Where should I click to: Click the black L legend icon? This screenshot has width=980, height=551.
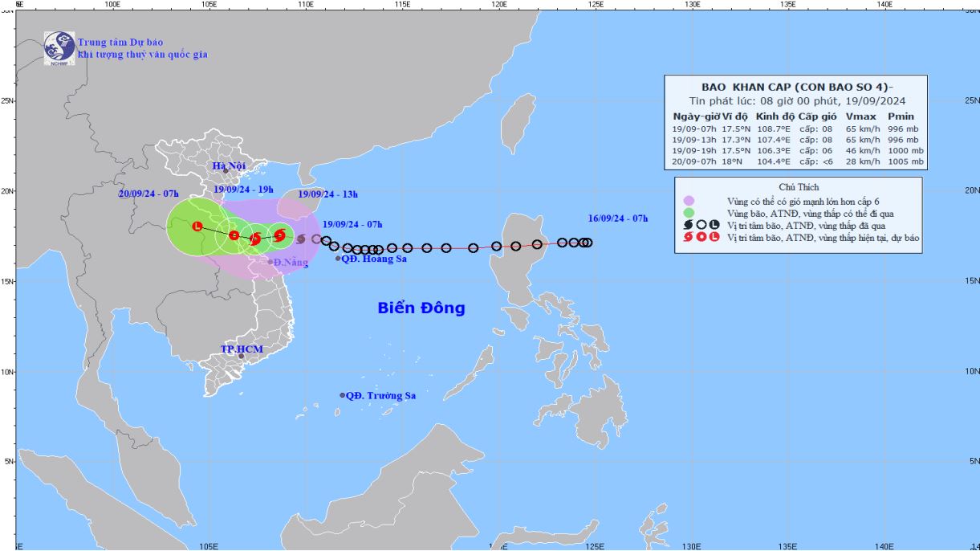713,226
